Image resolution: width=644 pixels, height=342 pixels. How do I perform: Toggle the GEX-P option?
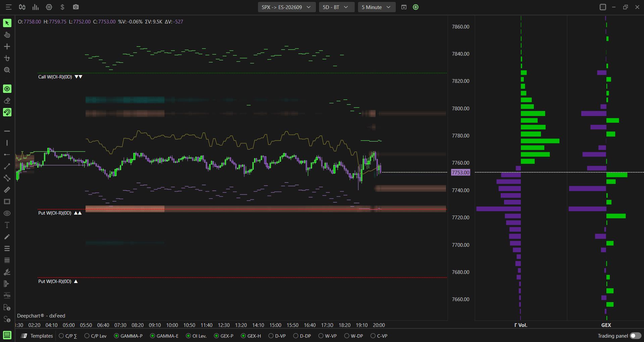pos(224,336)
